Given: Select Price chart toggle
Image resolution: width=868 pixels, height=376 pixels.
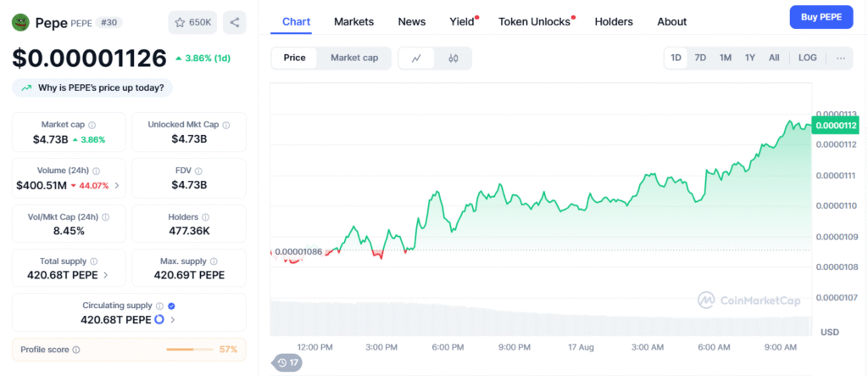Looking at the screenshot, I should pyautogui.click(x=294, y=58).
